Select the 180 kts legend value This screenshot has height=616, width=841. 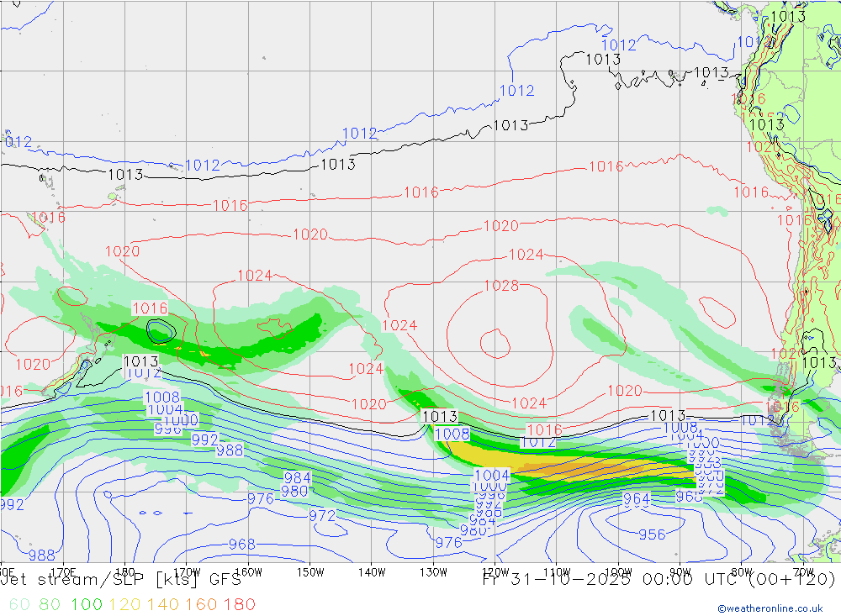[x=239, y=604]
